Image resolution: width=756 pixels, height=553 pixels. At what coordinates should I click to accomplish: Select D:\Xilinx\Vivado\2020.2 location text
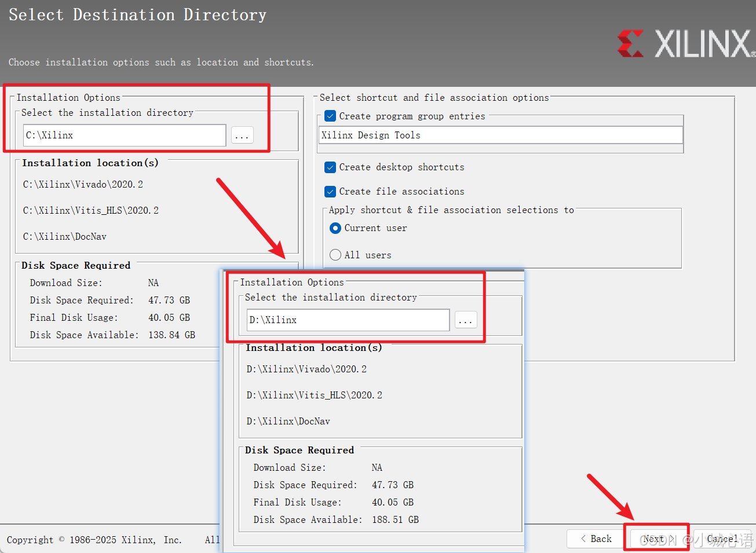coord(306,369)
